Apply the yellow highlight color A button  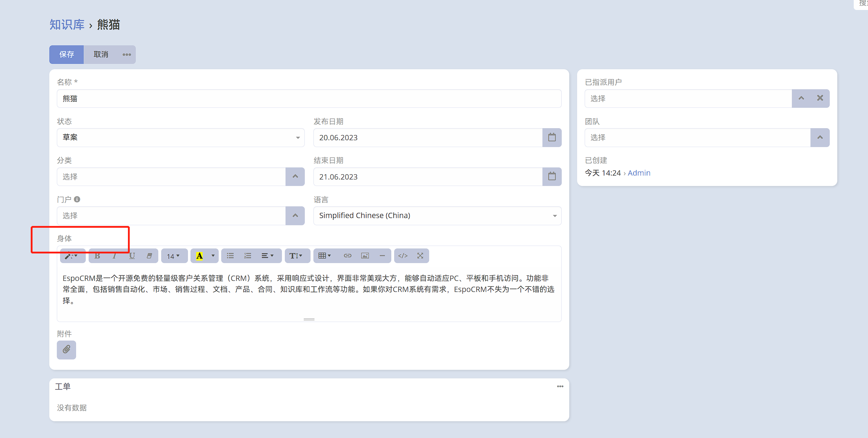tap(199, 256)
